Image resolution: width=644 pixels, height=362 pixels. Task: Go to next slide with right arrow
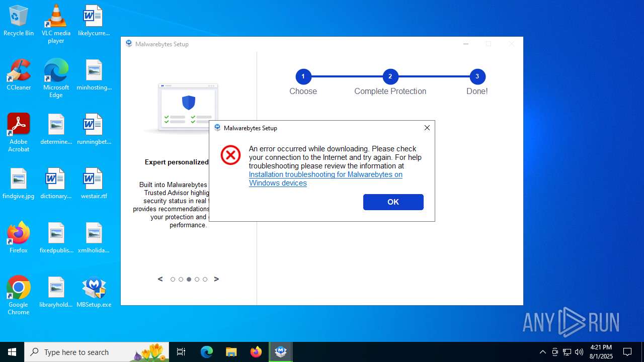point(216,279)
